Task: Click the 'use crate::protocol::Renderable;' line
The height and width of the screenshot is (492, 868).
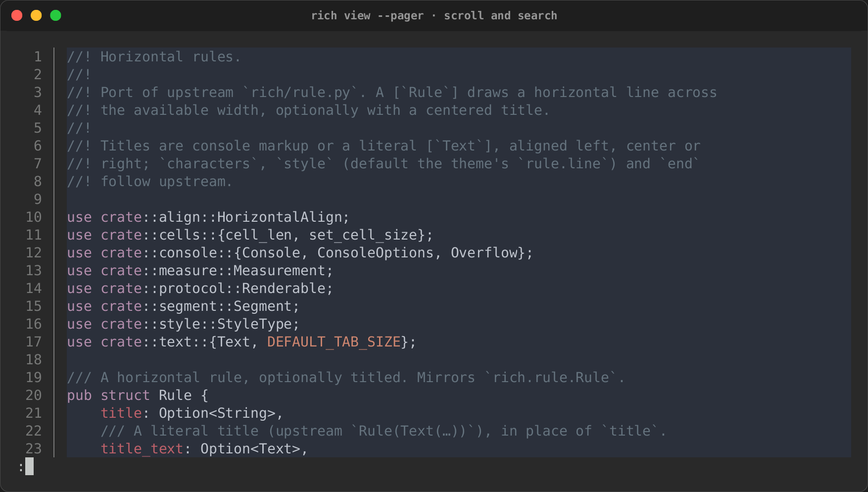Action: [x=200, y=289]
